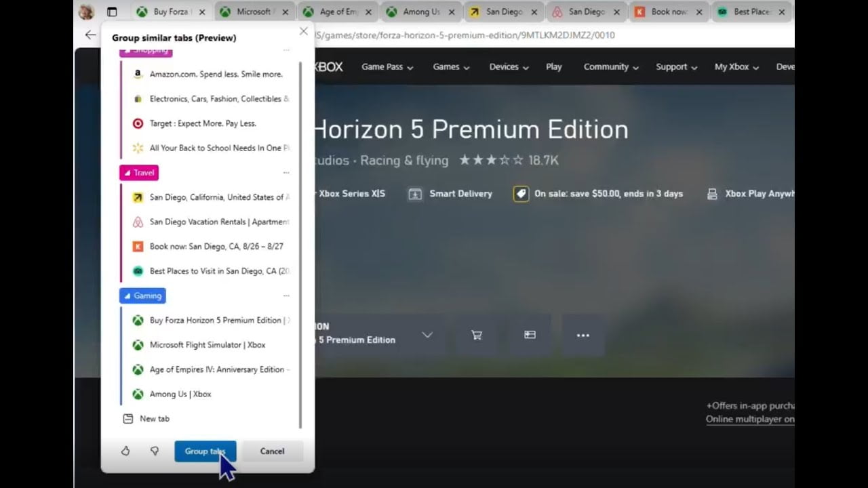
Task: Click the On sale tag icon
Action: (x=521, y=194)
